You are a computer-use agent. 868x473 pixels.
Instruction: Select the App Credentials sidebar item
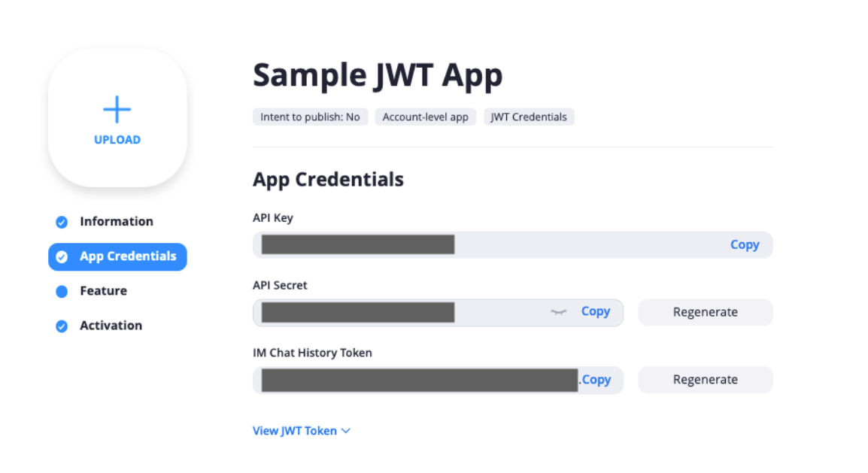[x=127, y=256]
